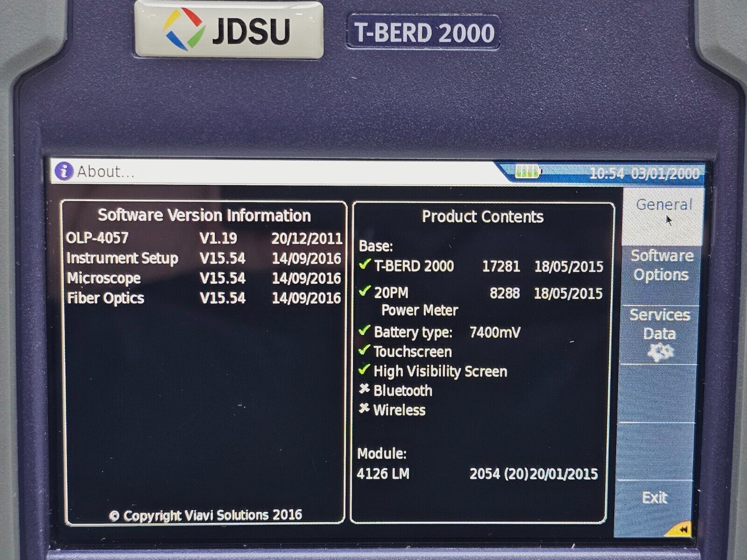Image resolution: width=747 pixels, height=560 pixels.
Task: Click the Copyright Viavi Solutions 2016 text
Action: [x=205, y=516]
